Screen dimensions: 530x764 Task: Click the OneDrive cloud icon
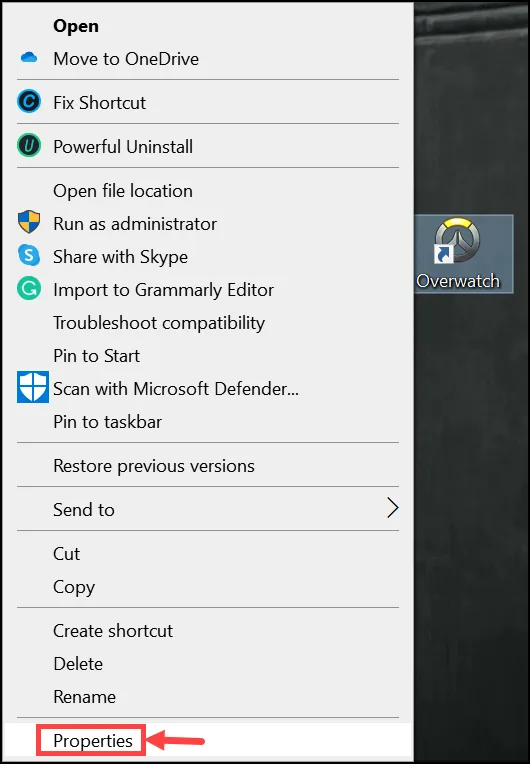point(29,57)
